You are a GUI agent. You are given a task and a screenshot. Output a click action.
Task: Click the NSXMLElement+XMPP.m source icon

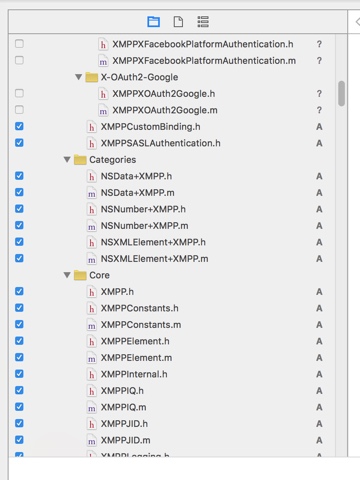91,259
